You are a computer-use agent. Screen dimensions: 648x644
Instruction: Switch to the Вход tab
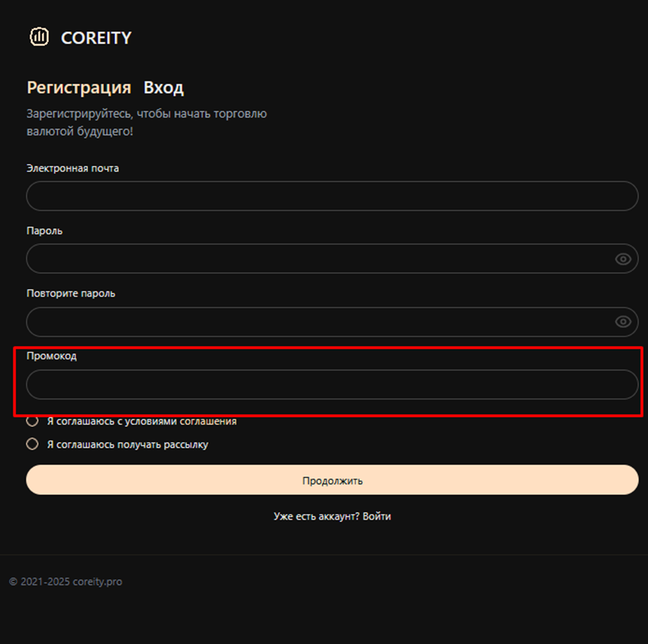[163, 88]
